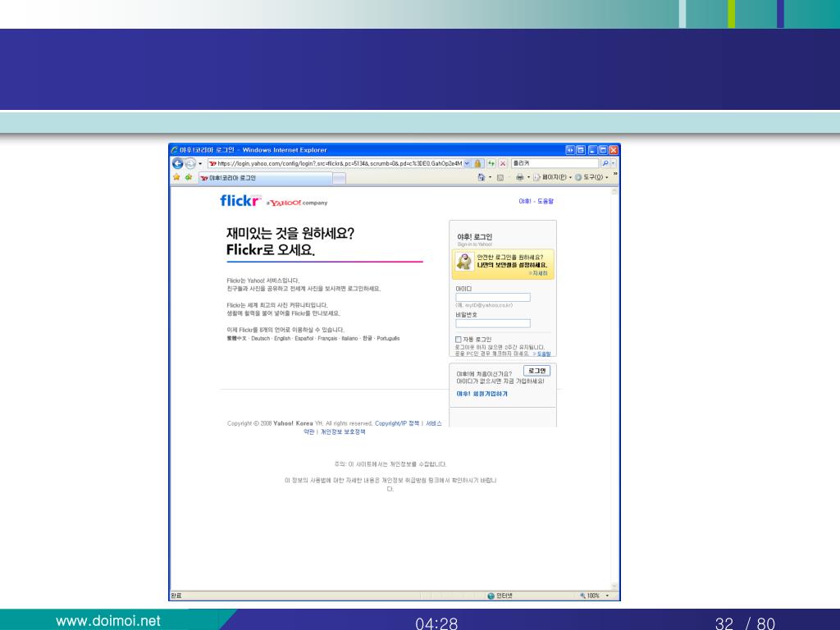Open the 야후! link at page top
Viewport: 840px width, 630px height.
click(x=524, y=202)
